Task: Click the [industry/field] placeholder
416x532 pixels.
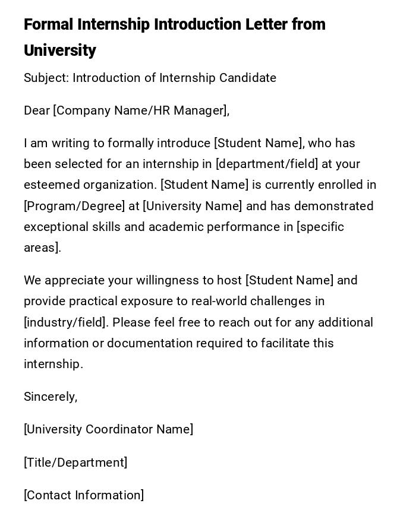Action: click(x=65, y=322)
